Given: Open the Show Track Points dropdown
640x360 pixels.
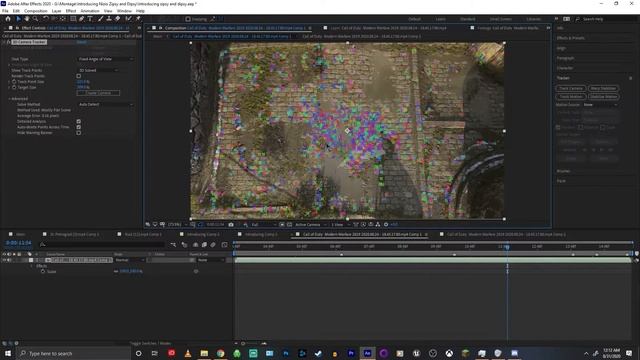Looking at the screenshot, I should (98, 70).
